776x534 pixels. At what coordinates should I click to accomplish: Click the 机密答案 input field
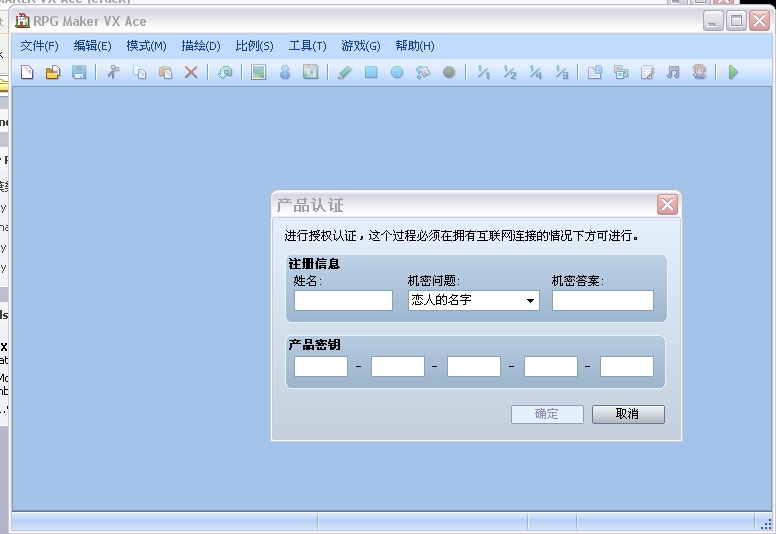point(603,300)
